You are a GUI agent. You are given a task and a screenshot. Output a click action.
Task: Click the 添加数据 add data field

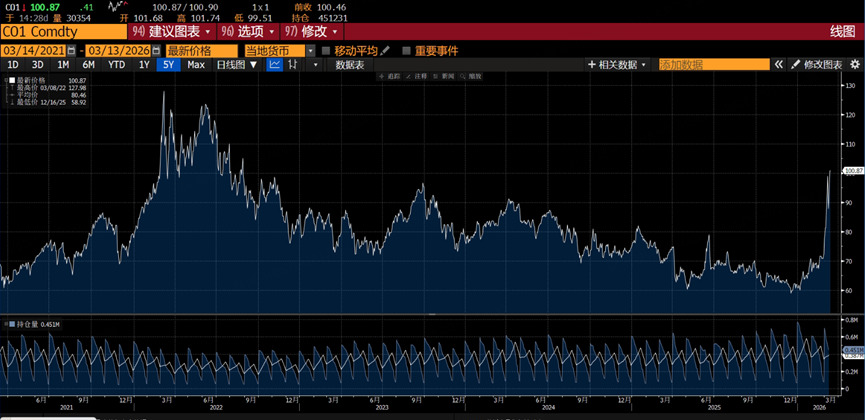tap(714, 65)
